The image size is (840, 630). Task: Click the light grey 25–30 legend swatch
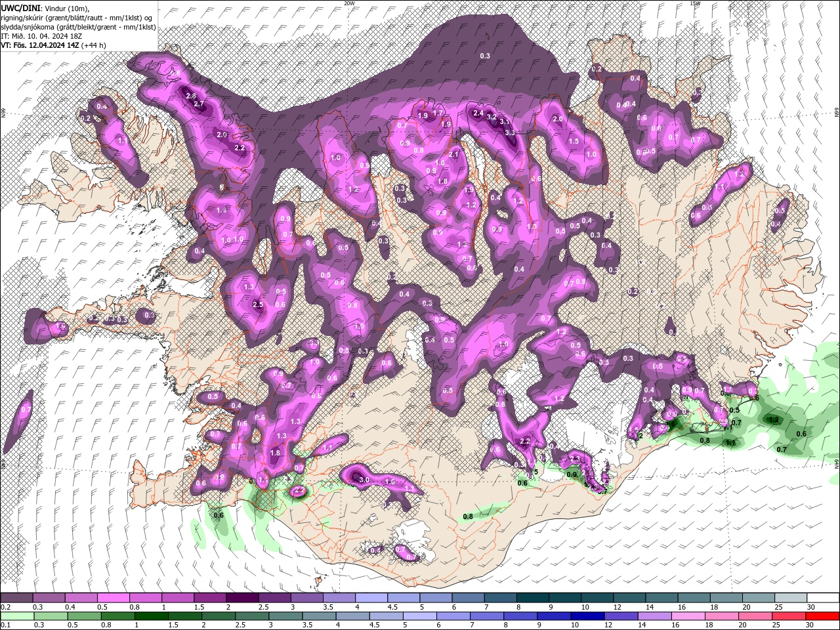pyautogui.click(x=791, y=598)
